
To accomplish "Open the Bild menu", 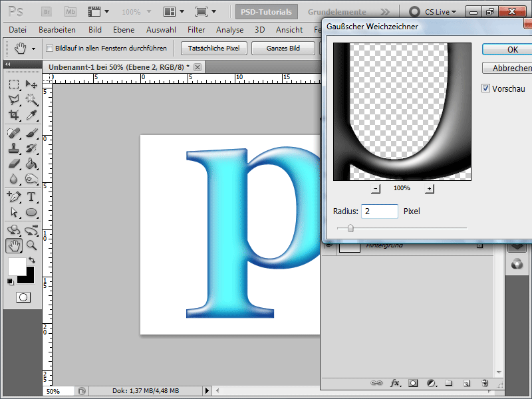I will tap(95, 30).
